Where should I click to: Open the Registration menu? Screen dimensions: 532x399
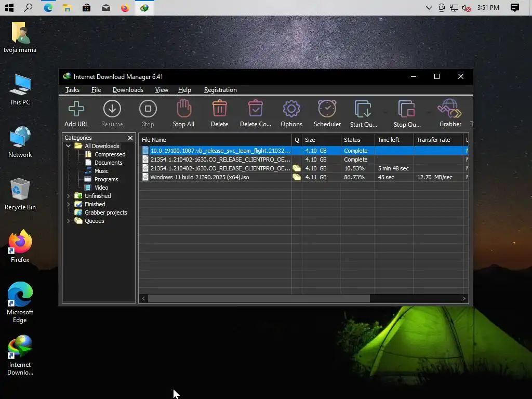point(220,90)
